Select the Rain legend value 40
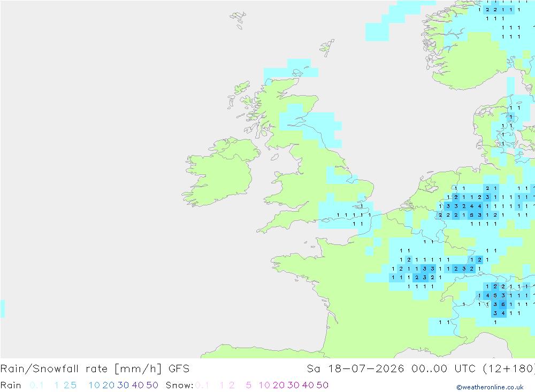 point(138,385)
